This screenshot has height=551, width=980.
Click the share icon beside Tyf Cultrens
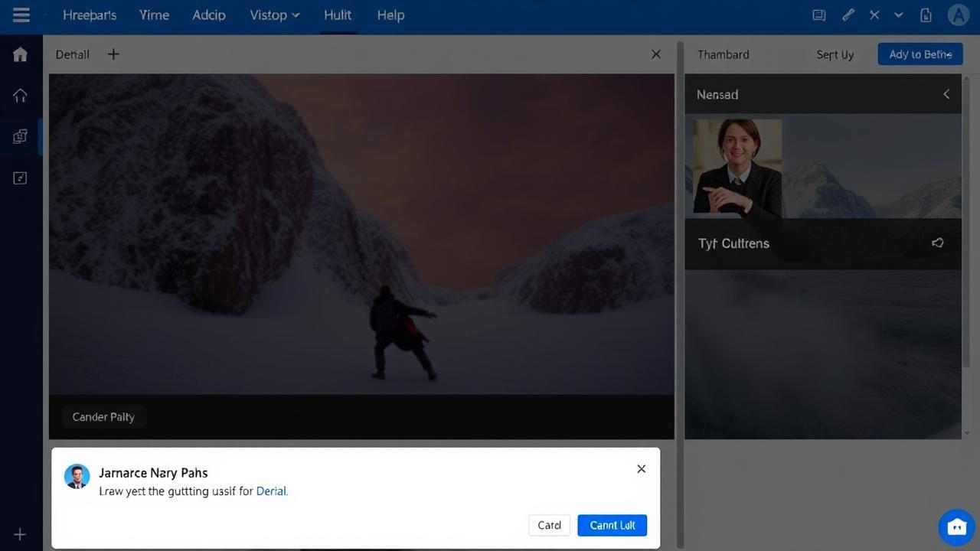click(937, 243)
